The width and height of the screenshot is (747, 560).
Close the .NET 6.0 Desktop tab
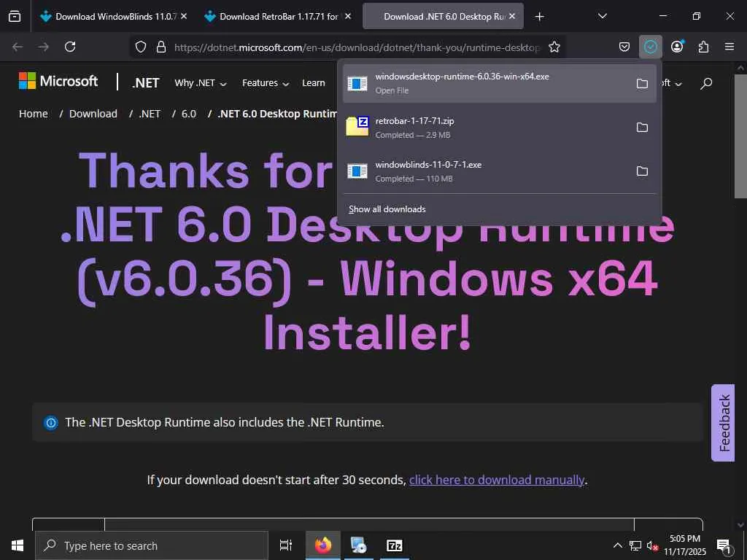click(512, 16)
